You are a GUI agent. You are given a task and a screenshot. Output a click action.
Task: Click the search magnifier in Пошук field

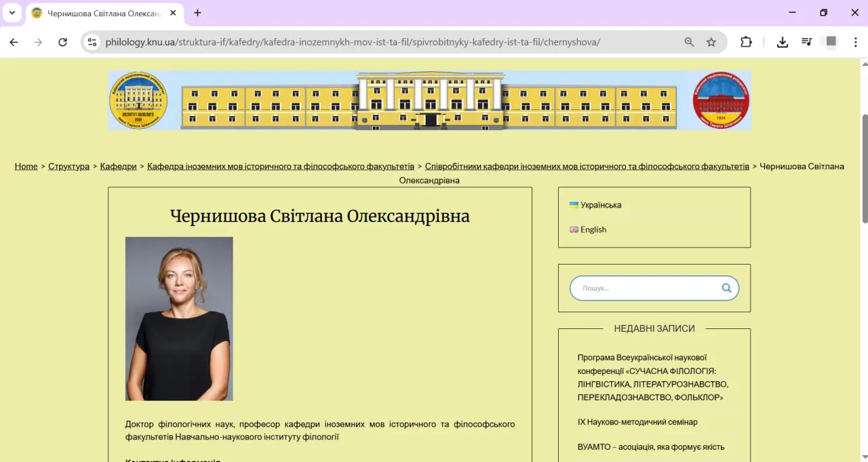726,288
